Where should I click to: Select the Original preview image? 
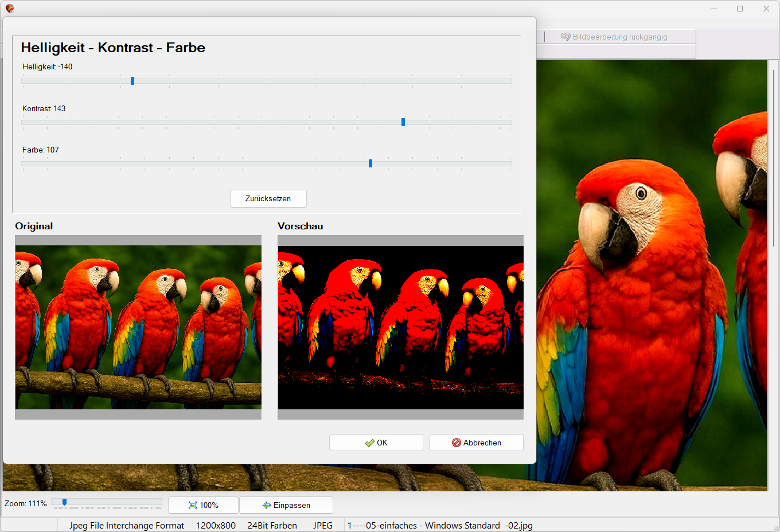(x=138, y=327)
